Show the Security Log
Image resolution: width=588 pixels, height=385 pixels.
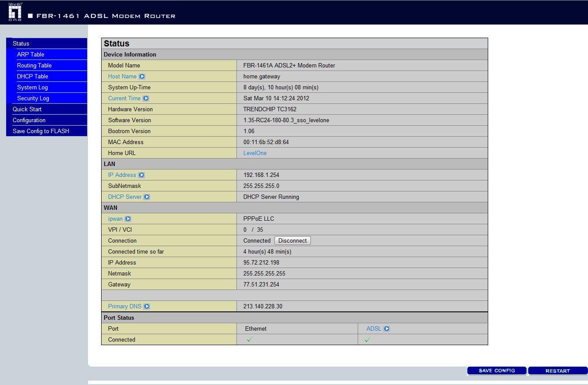[x=52, y=98]
